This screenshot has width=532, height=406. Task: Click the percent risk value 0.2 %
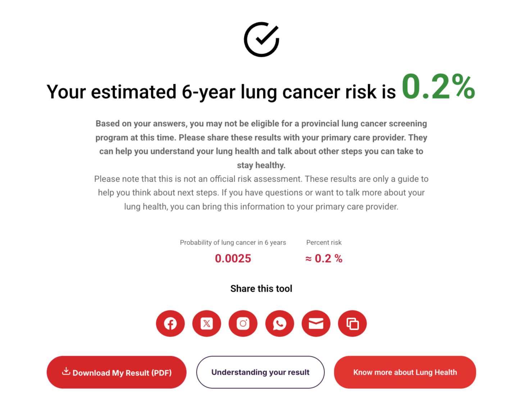tap(323, 258)
